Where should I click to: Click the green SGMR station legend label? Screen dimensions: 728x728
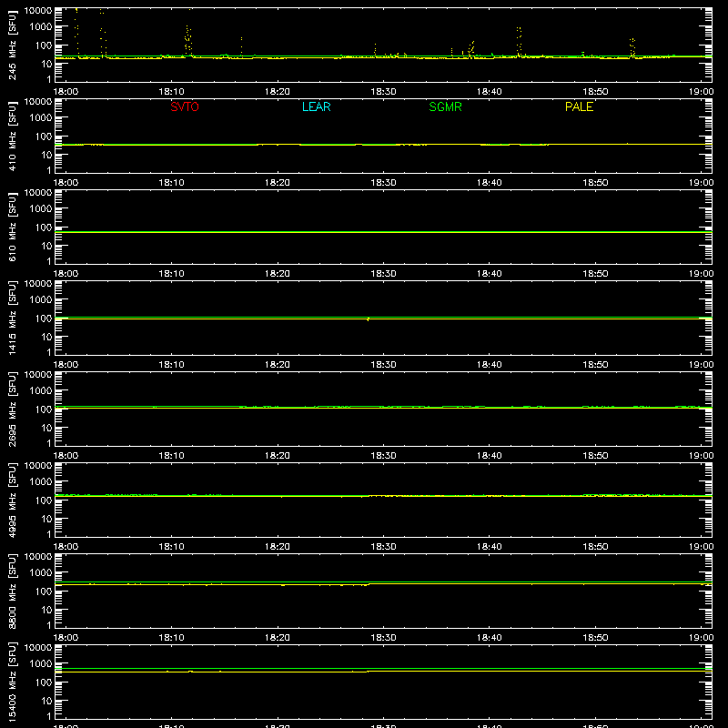pyautogui.click(x=445, y=106)
